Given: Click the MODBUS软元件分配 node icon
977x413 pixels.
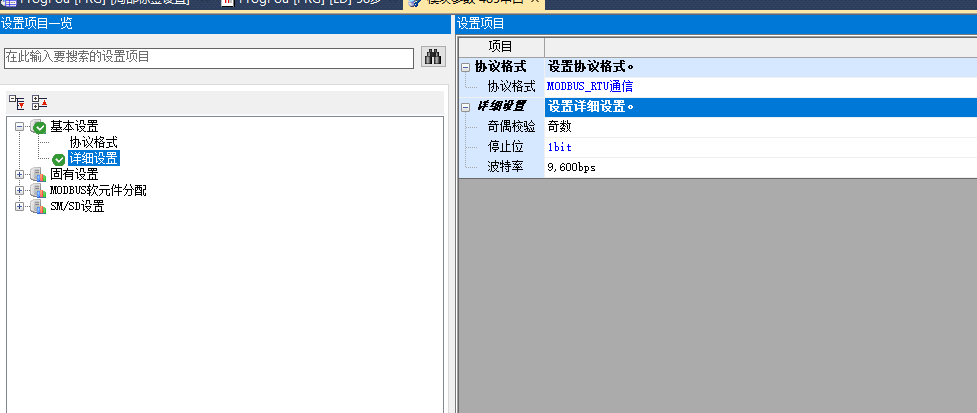Looking at the screenshot, I should coord(38,191).
